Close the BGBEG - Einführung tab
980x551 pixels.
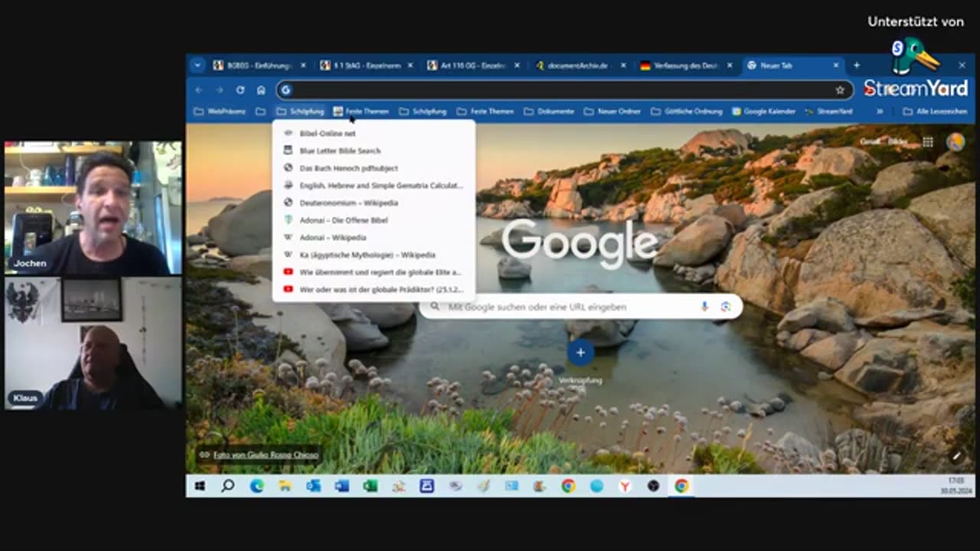[x=303, y=66]
